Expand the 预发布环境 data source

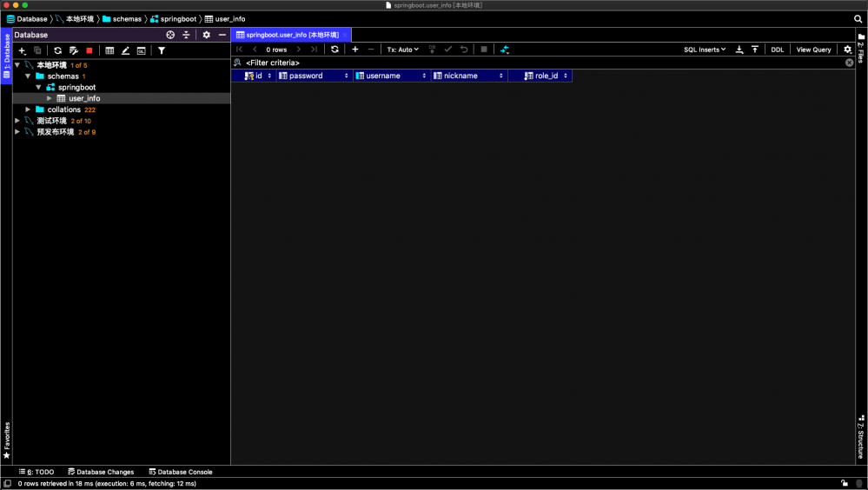point(17,132)
